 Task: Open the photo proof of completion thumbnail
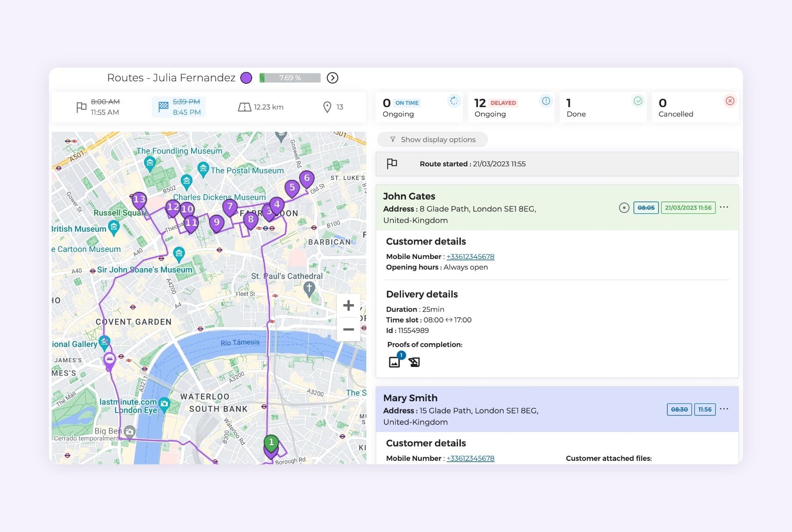pos(394,362)
